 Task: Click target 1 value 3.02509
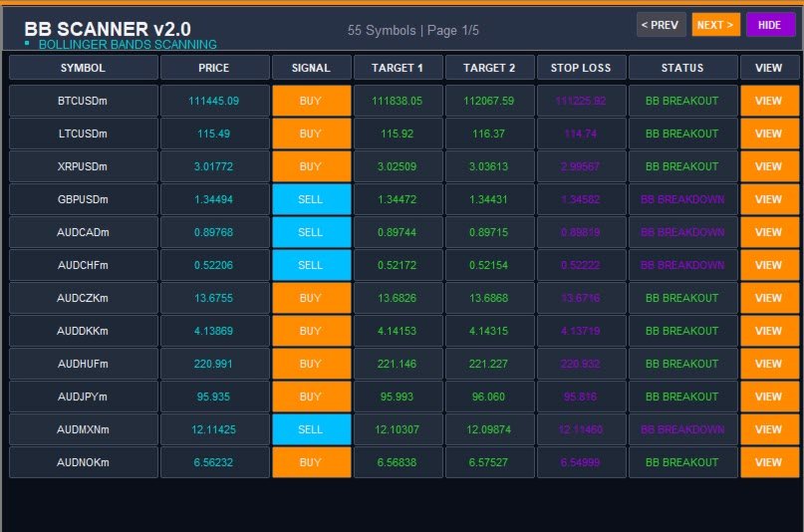397,166
